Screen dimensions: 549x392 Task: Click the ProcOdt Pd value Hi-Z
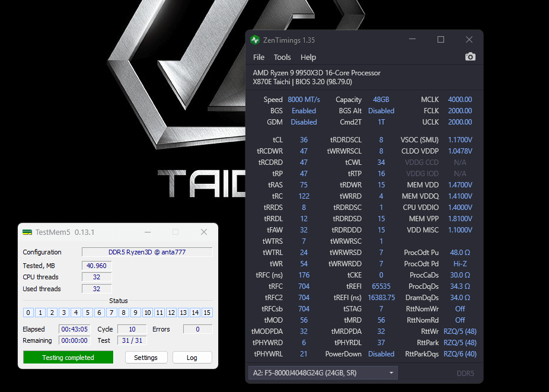point(460,264)
